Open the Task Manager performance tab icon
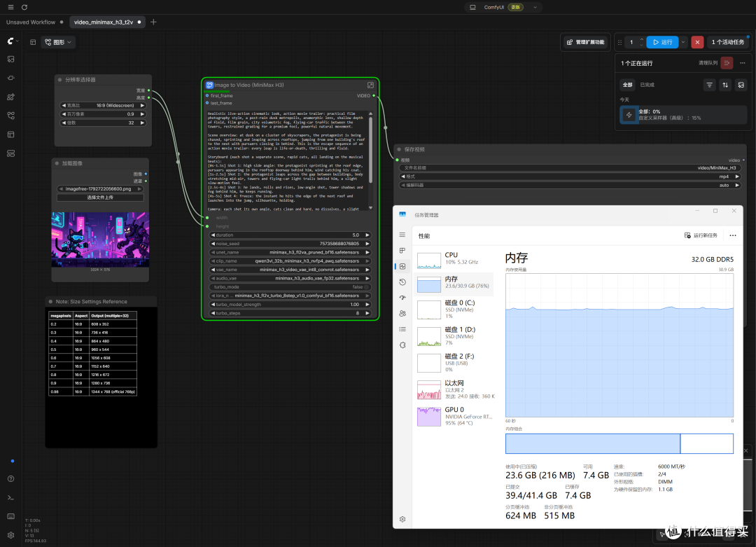 (x=402, y=266)
